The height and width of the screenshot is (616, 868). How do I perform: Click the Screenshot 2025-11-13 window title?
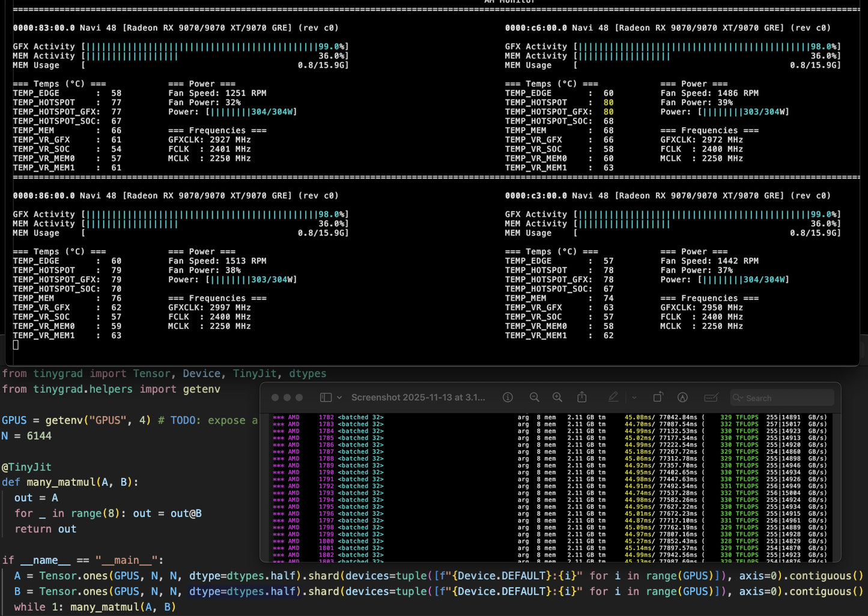417,397
